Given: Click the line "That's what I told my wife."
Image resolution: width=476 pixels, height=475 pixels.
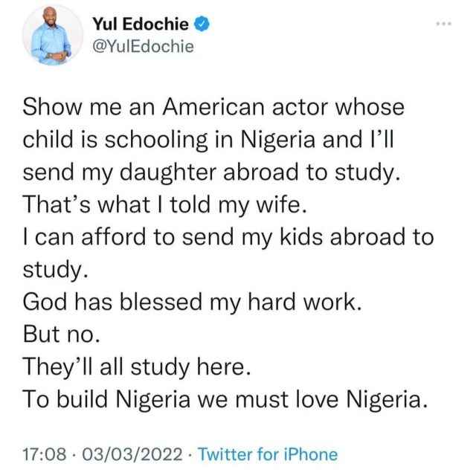Looking at the screenshot, I should pyautogui.click(x=165, y=204).
